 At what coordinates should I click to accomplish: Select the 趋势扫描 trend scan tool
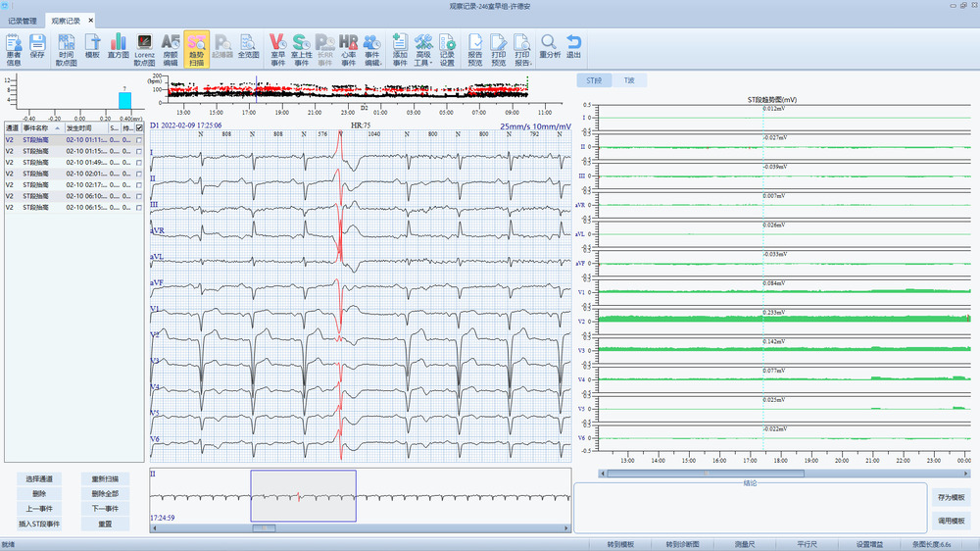pyautogui.click(x=196, y=46)
